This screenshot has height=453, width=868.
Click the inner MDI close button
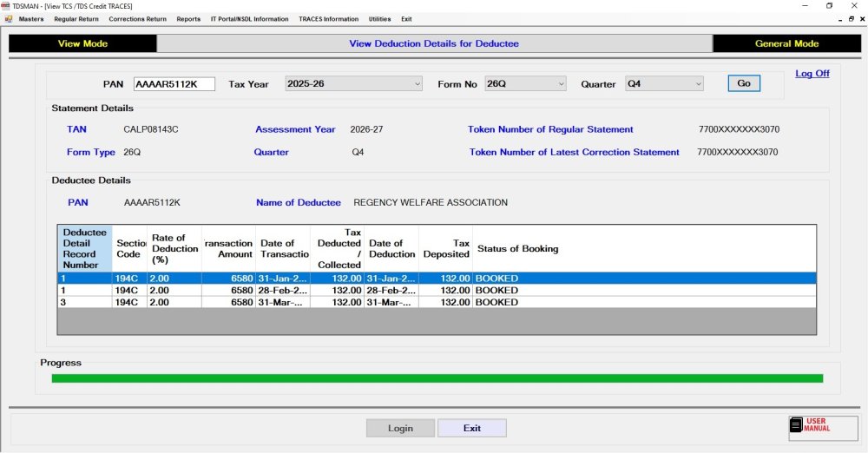pyautogui.click(x=862, y=19)
